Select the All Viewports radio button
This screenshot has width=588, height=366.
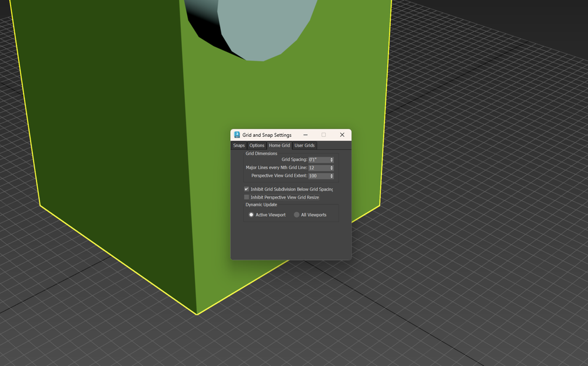(297, 215)
